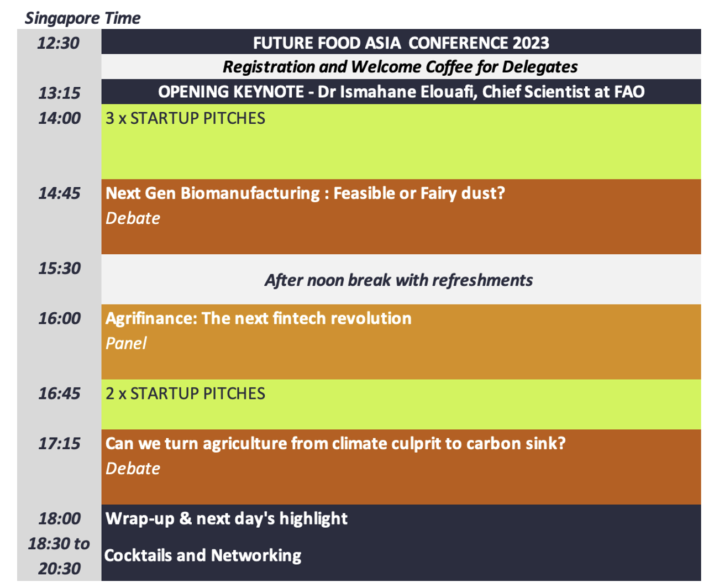
Task: Open the climate culprit to carbon sink session
Action: (335, 444)
